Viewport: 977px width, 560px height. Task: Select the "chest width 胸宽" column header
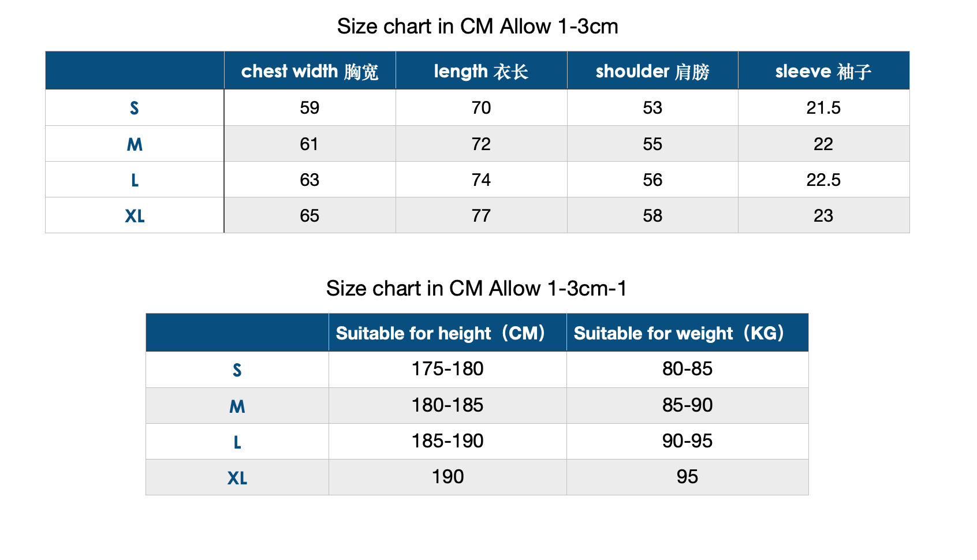click(x=309, y=71)
